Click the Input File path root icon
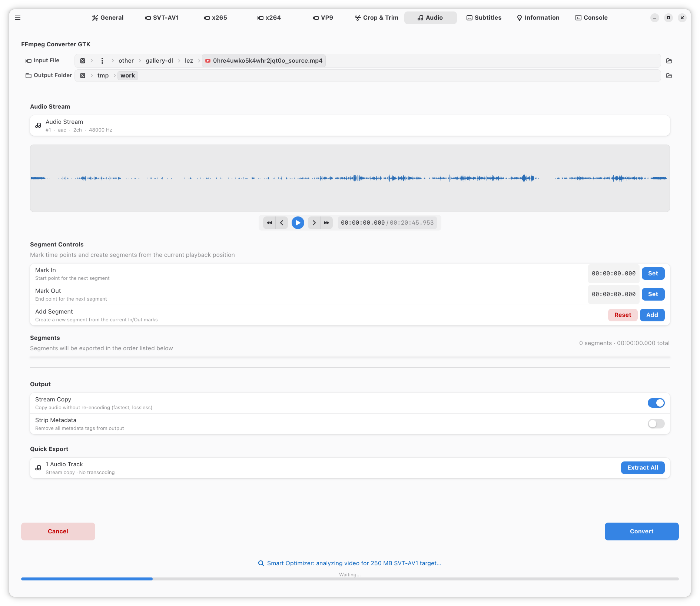This screenshot has height=606, width=700. (83, 61)
